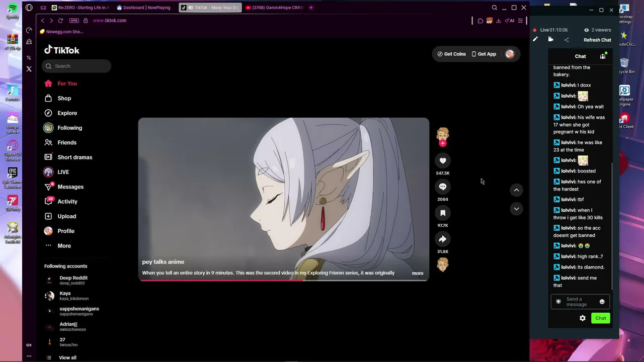Screen dimensions: 644x362
Task: Open the browser downloads icon
Action: (498, 21)
